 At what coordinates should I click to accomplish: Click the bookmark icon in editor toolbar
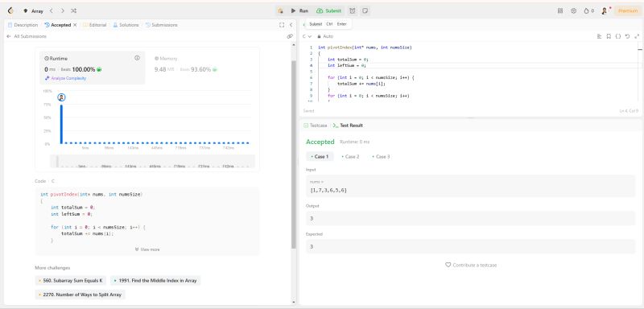pos(609,36)
